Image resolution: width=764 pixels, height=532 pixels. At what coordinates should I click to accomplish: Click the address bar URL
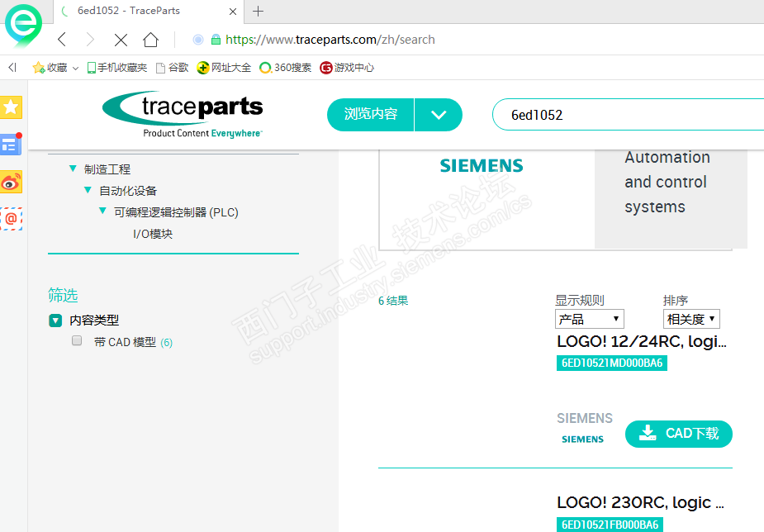330,40
